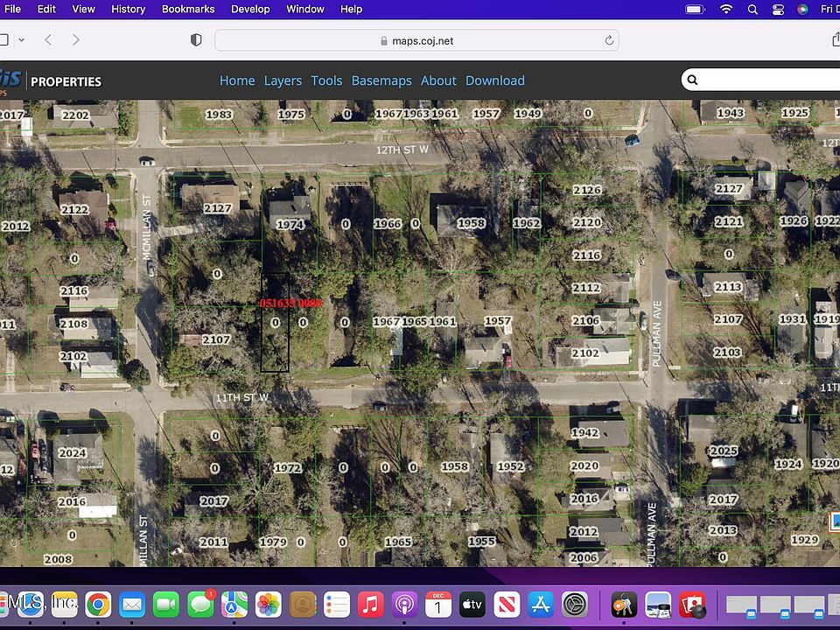This screenshot has width=840, height=630.
Task: Go forward with the Safari arrow
Action: [76, 40]
